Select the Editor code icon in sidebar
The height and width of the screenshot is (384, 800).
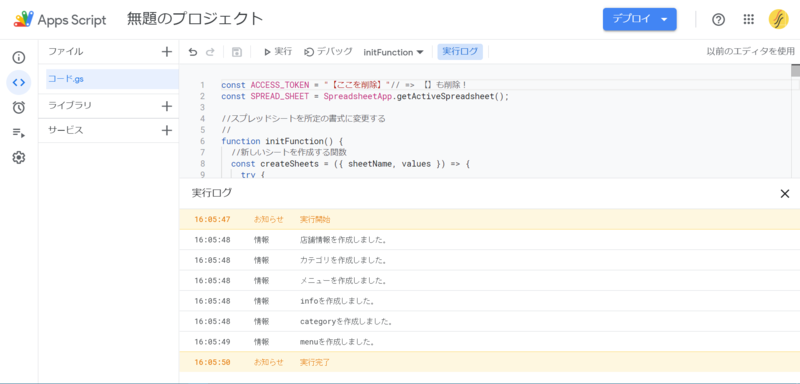click(x=19, y=83)
